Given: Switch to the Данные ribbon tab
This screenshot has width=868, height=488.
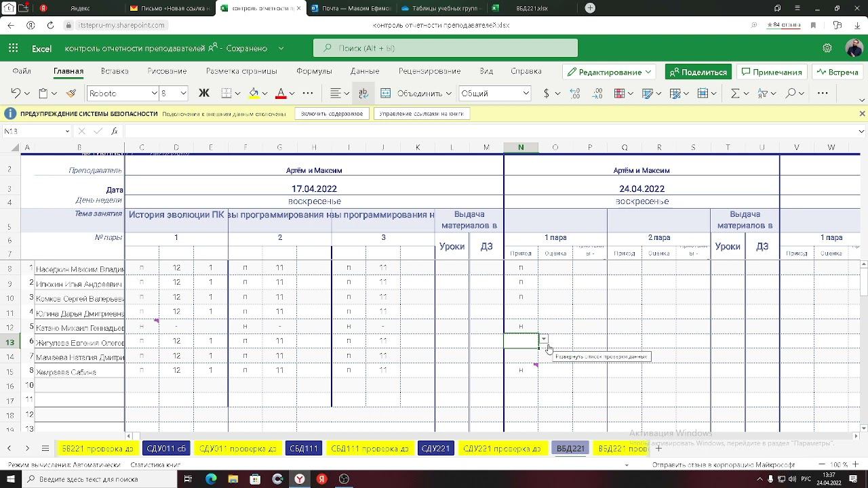Looking at the screenshot, I should (x=365, y=71).
